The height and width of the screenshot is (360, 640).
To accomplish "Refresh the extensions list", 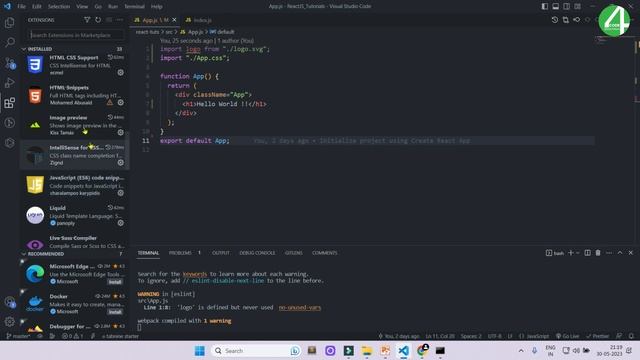I will pyautogui.click(x=98, y=20).
